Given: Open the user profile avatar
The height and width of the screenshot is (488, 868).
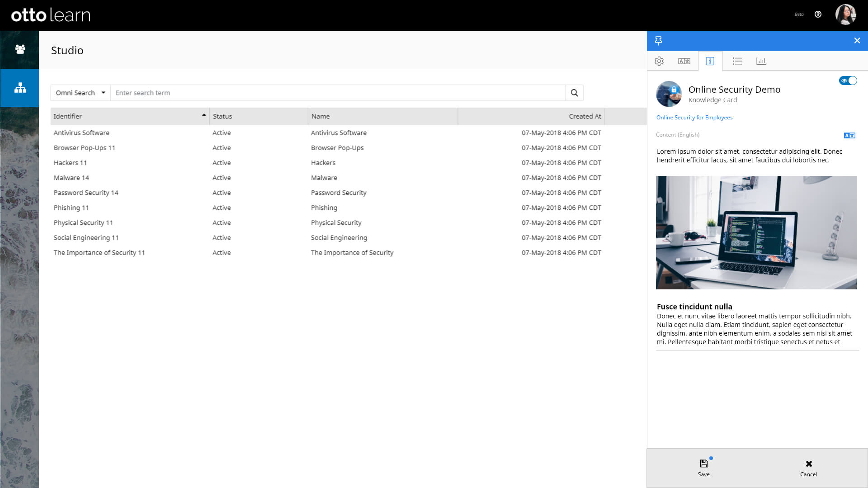Looking at the screenshot, I should 845,14.
